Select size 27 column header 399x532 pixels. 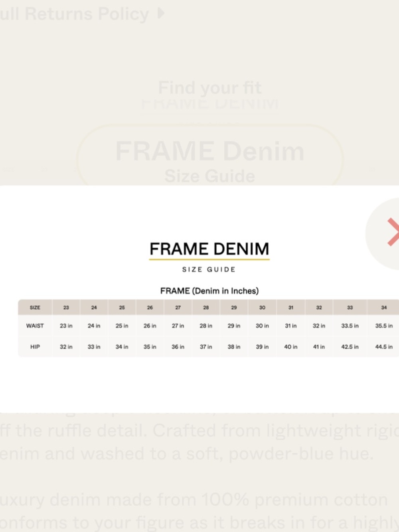178,308
